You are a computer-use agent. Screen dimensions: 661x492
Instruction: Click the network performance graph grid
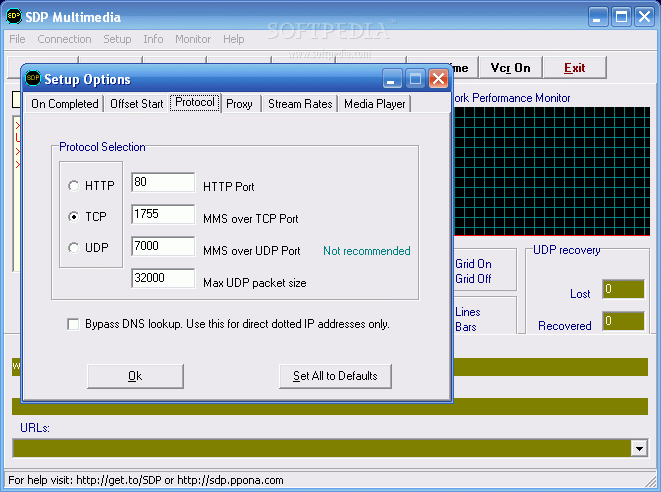coord(552,171)
